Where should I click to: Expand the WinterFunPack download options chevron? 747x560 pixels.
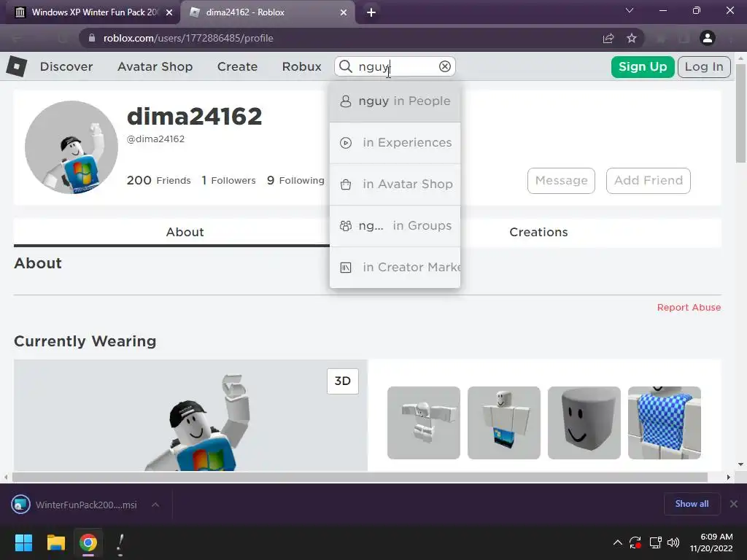click(x=155, y=505)
